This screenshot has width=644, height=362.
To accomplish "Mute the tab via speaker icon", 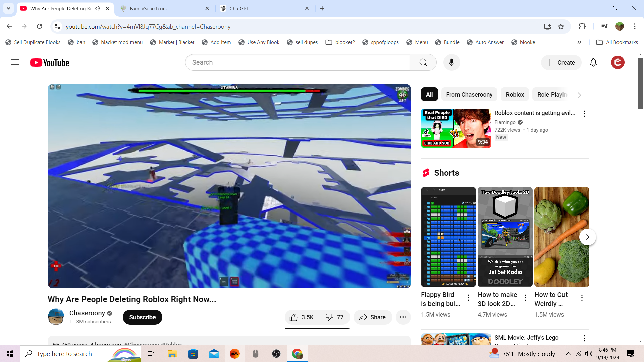I will point(97,8).
